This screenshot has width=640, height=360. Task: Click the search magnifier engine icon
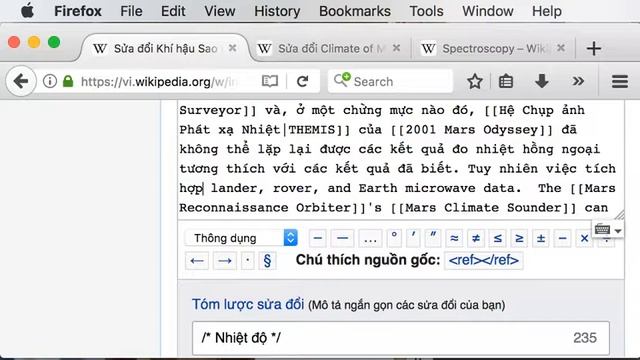tap(342, 80)
